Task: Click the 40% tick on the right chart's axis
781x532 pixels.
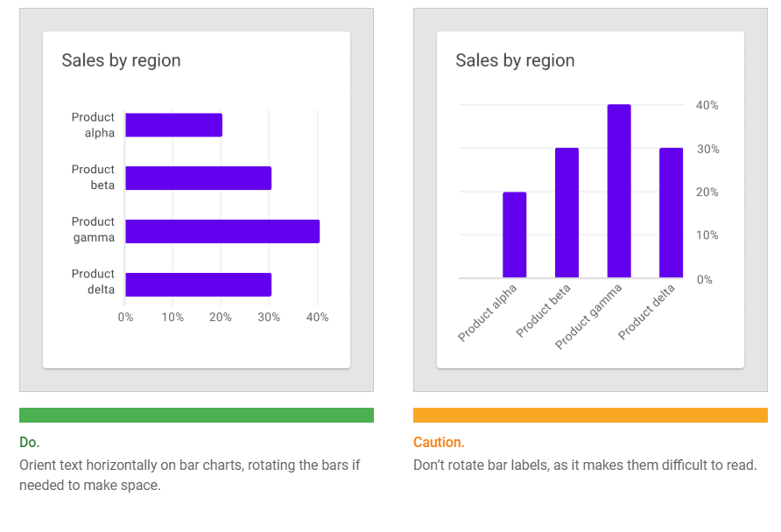Action: [x=707, y=105]
